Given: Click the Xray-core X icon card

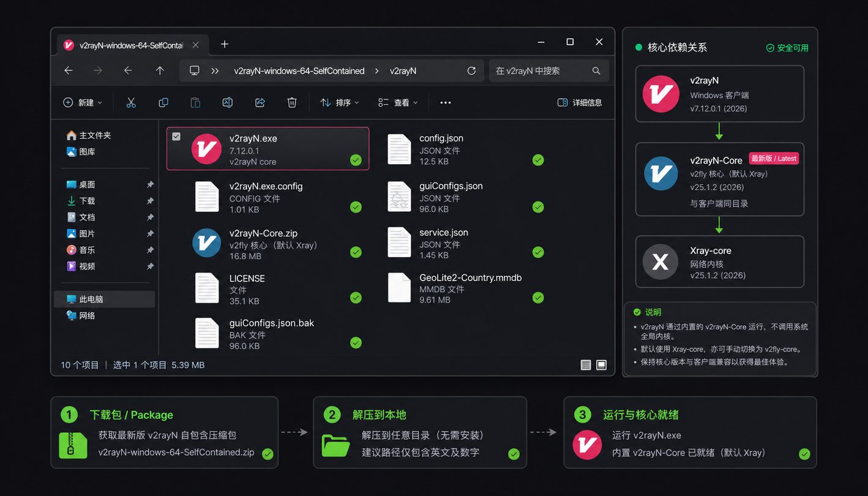Looking at the screenshot, I should pos(719,262).
